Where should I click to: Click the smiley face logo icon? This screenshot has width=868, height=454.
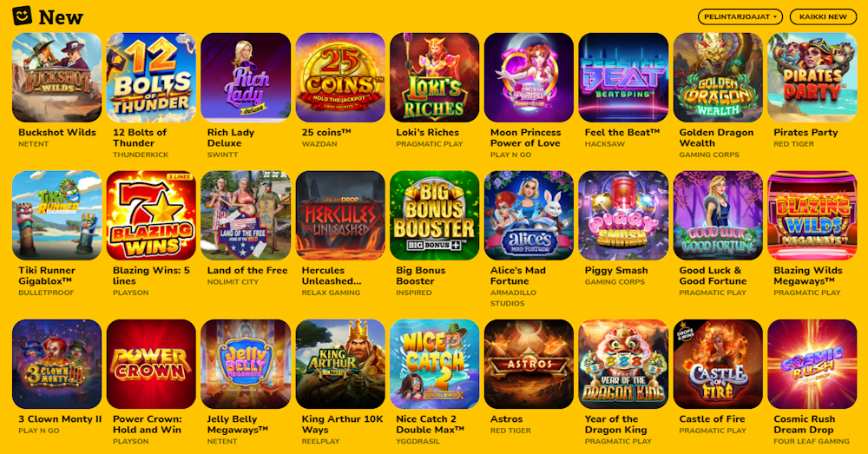click(x=23, y=16)
